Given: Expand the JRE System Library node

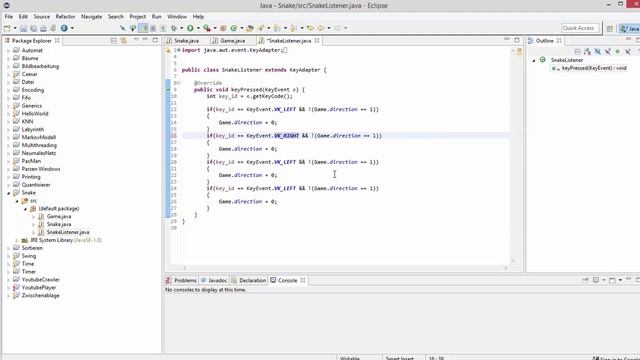Looking at the screenshot, I should point(17,240).
